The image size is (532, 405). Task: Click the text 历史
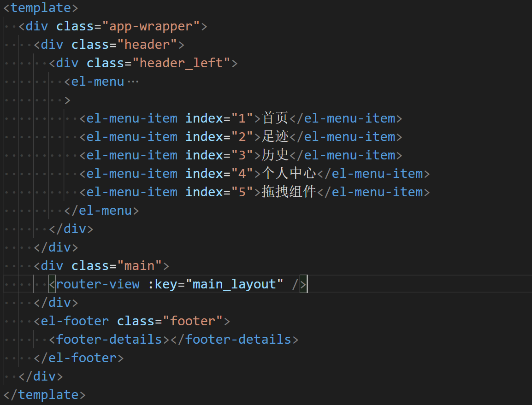click(x=275, y=155)
